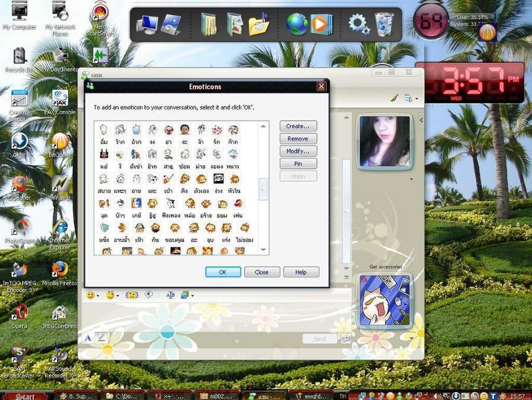The width and height of the screenshot is (532, 400).
Task: Click the message input field
Action: pos(216,317)
